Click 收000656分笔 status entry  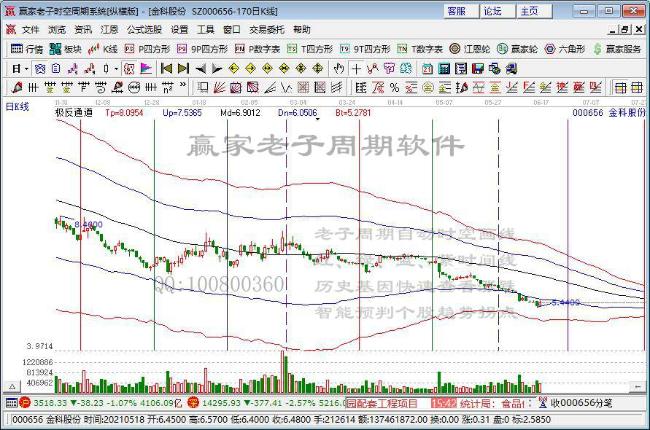tap(575, 403)
